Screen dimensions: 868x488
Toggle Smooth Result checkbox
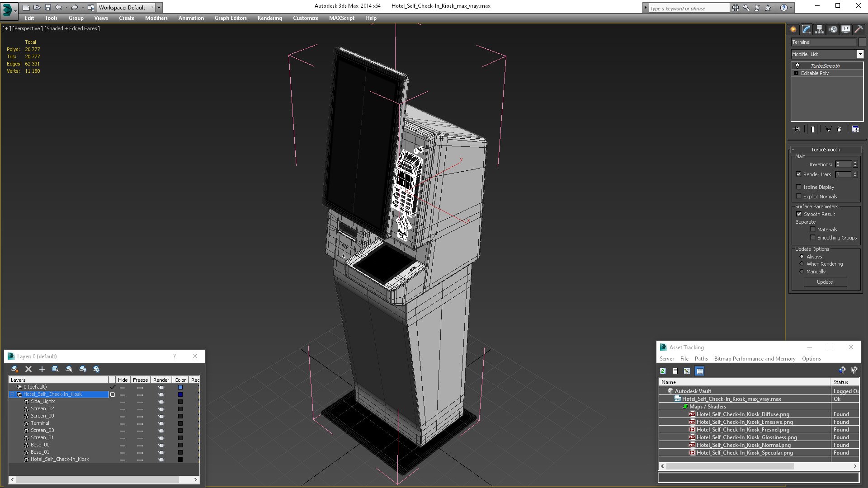pyautogui.click(x=799, y=214)
